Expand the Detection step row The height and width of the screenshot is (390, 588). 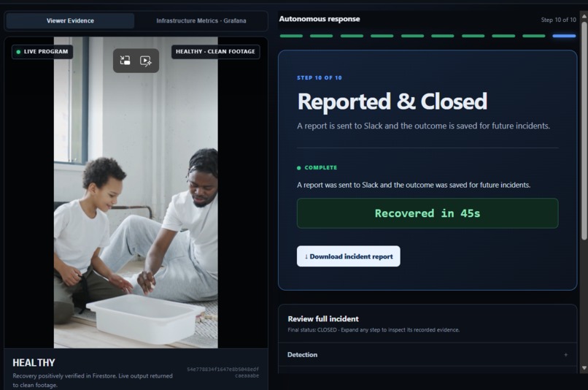(428, 355)
